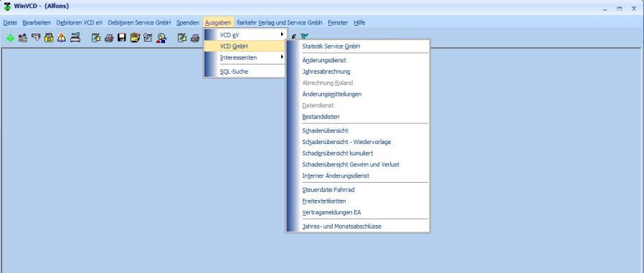Select Freitextetiketten
Screen dimensions: 644x273
358,201
